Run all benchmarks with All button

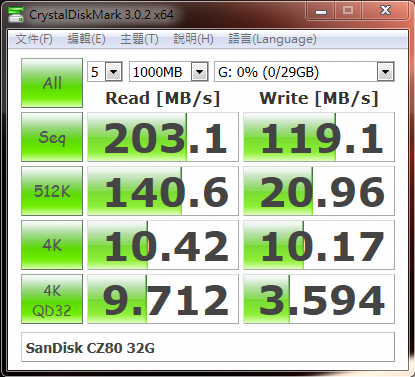(x=52, y=83)
